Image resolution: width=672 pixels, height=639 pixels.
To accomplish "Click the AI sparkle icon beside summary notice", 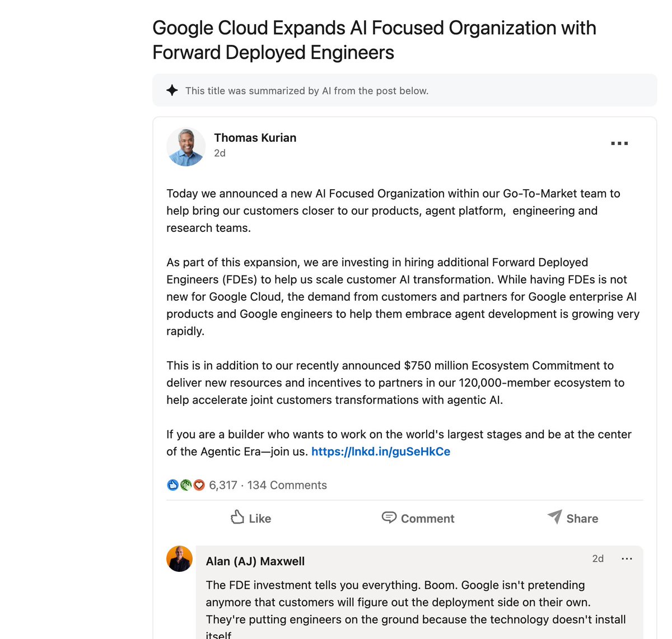I will (x=172, y=90).
